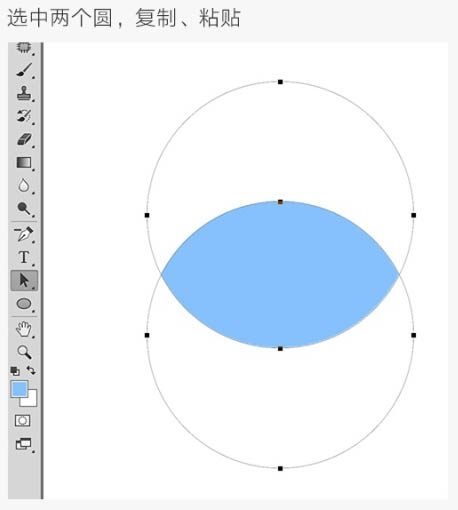The image size is (458, 510).
Task: Select the Clone Stamp tool
Action: [24, 93]
